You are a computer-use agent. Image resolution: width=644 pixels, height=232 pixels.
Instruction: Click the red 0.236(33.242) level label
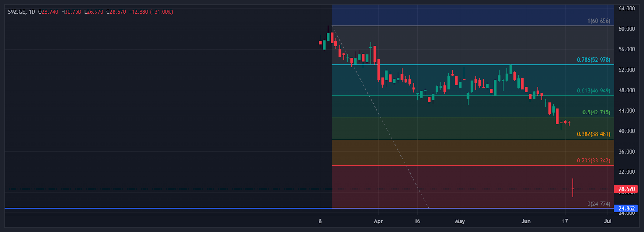593,160
